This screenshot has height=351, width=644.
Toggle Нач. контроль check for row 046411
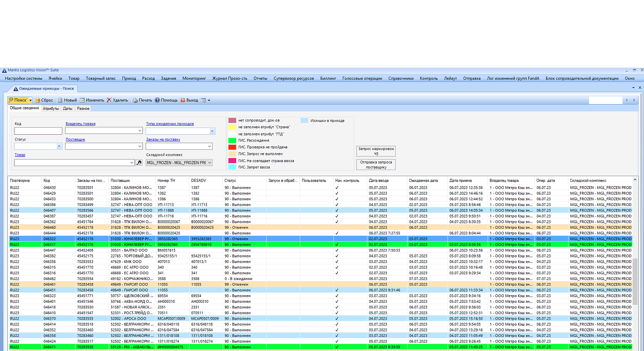[337, 347]
